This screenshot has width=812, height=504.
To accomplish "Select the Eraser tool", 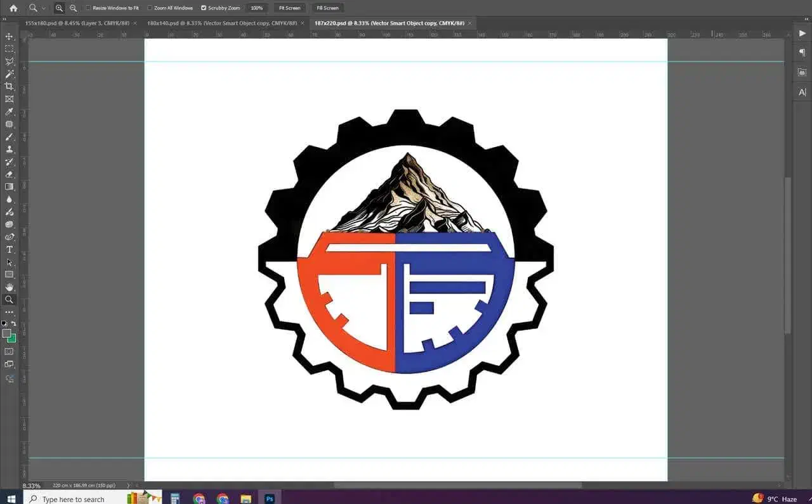I will point(10,174).
